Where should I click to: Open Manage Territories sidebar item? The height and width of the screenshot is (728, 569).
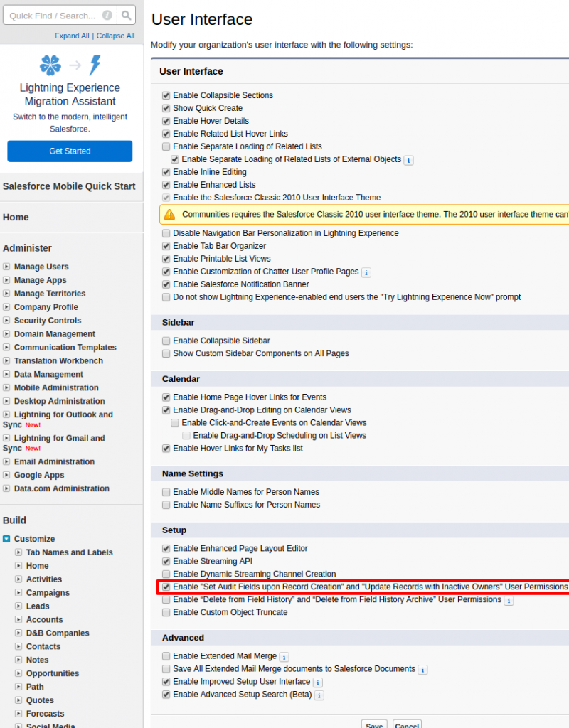pos(50,294)
